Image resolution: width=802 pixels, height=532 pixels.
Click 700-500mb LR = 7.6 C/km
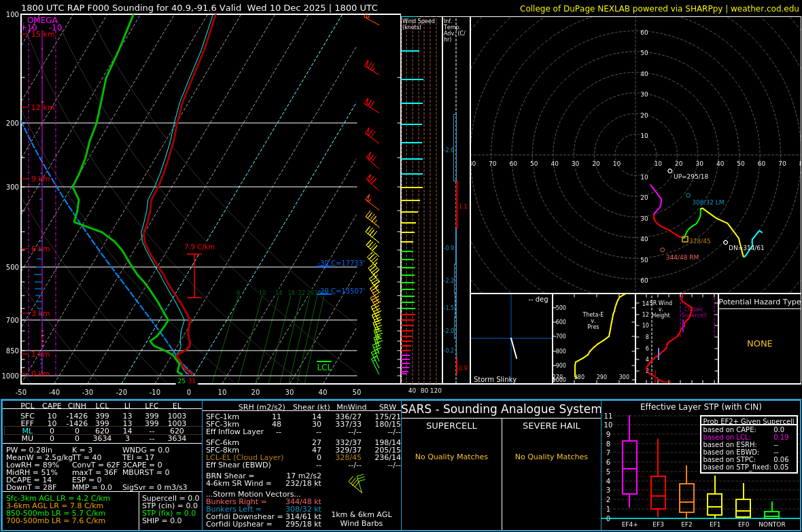(x=56, y=520)
